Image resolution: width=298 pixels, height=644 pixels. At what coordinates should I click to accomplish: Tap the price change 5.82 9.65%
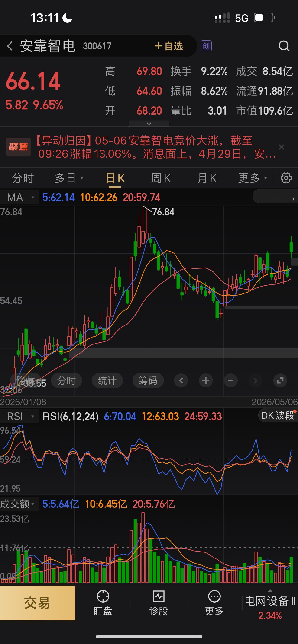(34, 105)
